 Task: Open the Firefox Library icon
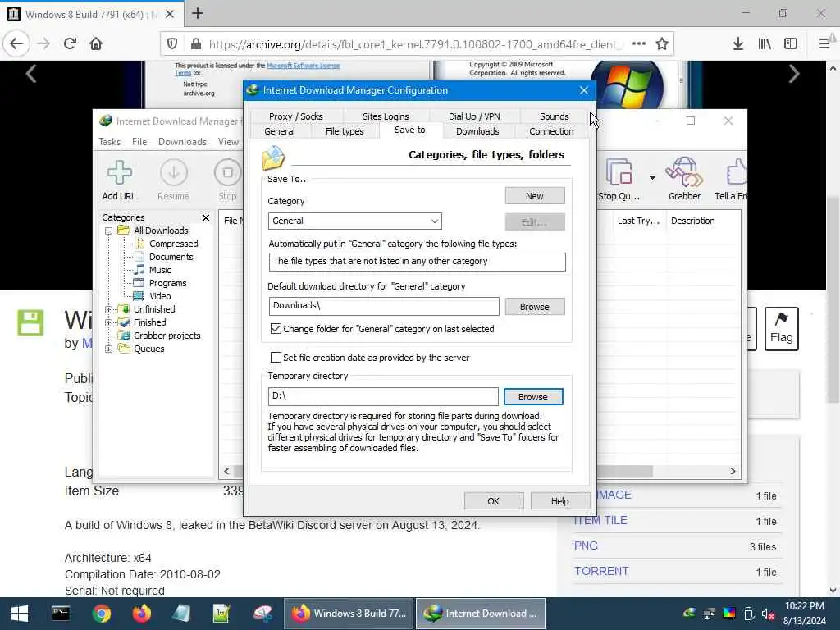click(x=765, y=43)
